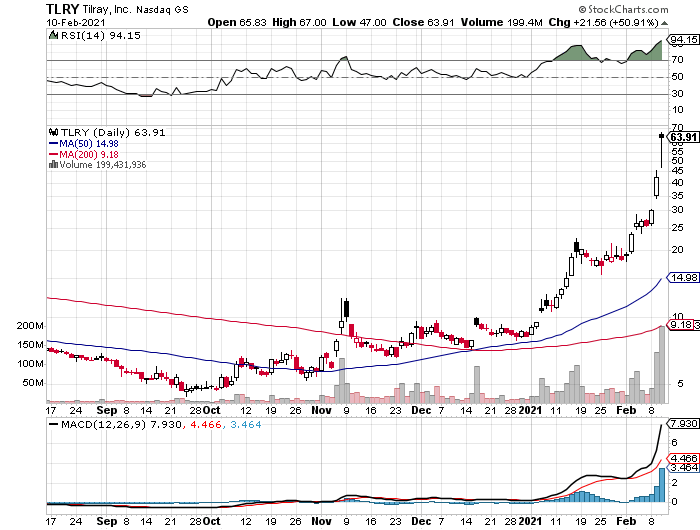Click the tallest MACD histogram bar at far right

pos(662,485)
